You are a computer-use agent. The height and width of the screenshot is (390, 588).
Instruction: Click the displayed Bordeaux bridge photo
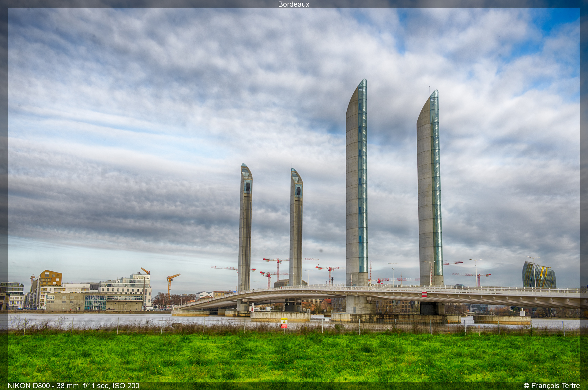[x=294, y=195]
